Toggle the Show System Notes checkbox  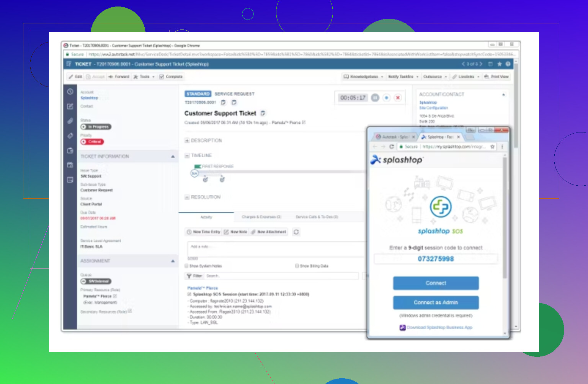(x=187, y=266)
